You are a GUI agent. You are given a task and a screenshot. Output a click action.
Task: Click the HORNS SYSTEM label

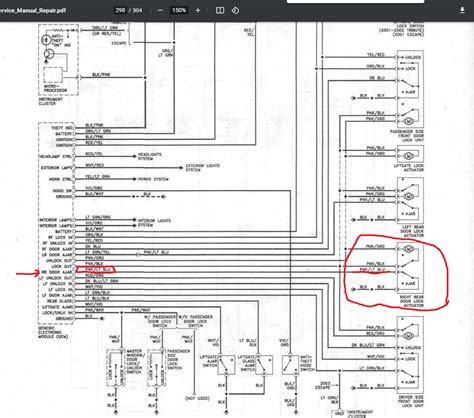(x=153, y=179)
